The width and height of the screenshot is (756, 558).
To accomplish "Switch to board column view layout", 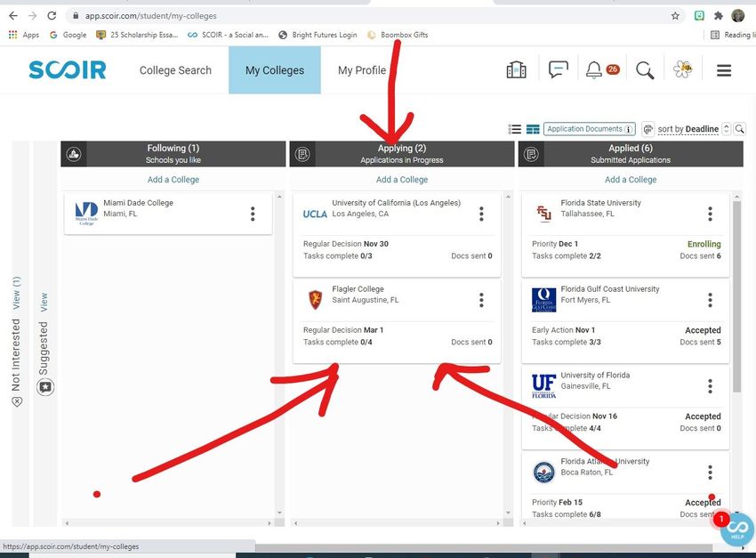I will [x=533, y=129].
